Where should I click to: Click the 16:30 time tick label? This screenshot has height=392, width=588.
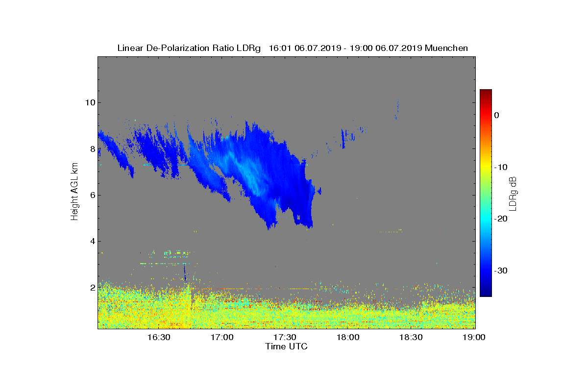click(159, 337)
